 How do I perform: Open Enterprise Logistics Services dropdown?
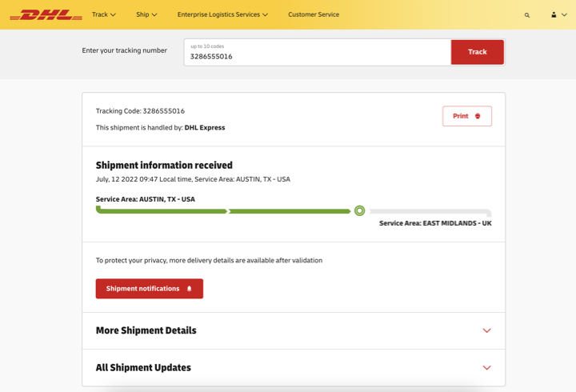(222, 14)
